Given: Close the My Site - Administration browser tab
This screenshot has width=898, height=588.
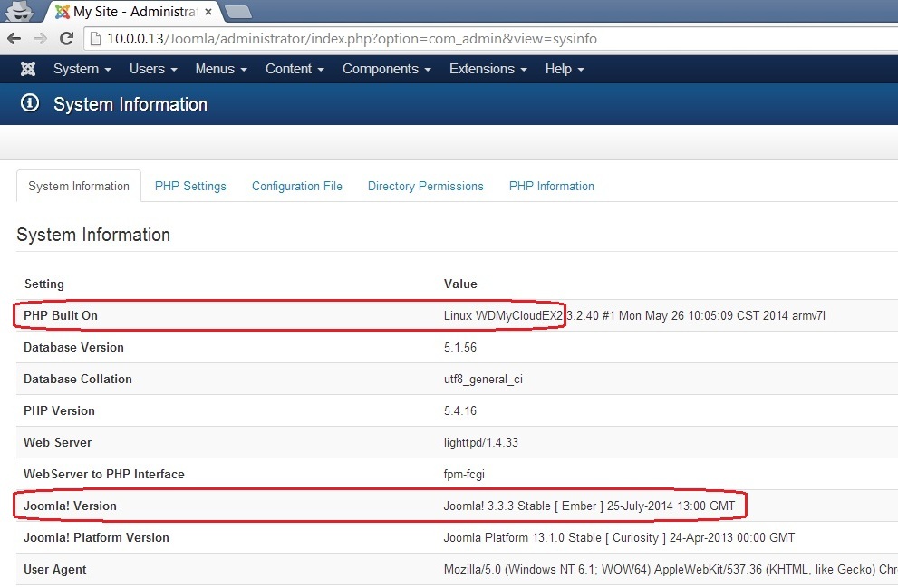Looking at the screenshot, I should 208,12.
